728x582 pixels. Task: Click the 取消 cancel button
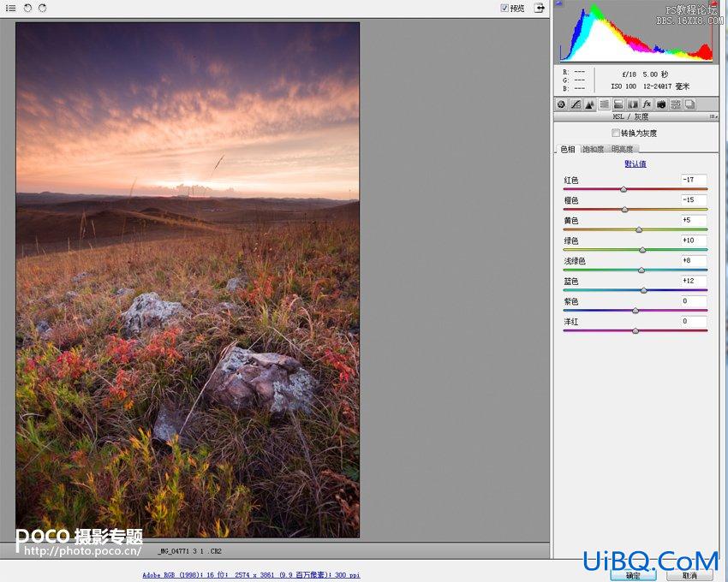689,575
